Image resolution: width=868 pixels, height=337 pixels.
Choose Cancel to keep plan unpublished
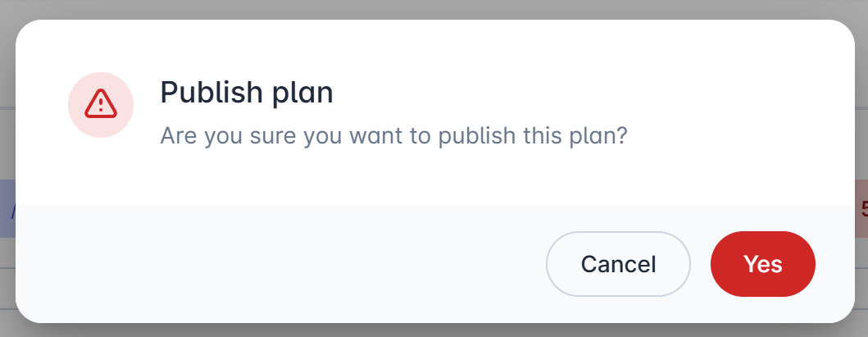pos(618,264)
